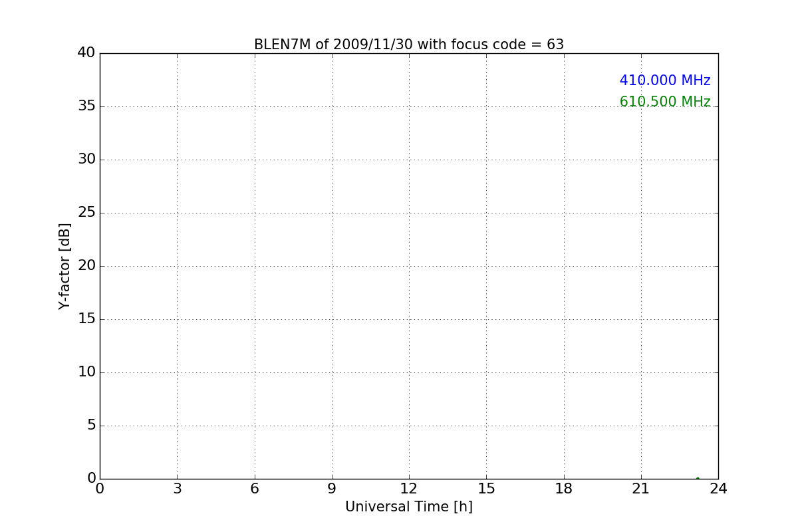The width and height of the screenshot is (798, 532).
Task: Click the x-axis tick label 9
Action: click(332, 489)
